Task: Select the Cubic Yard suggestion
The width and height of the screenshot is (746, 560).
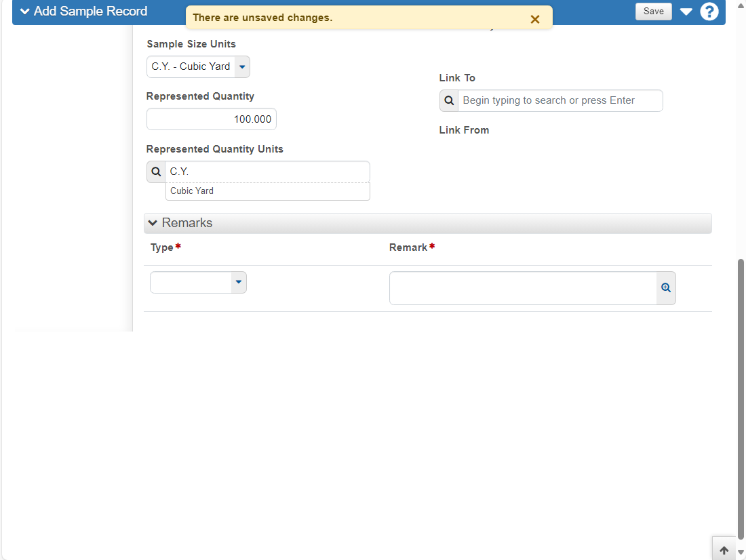Action: (x=267, y=191)
